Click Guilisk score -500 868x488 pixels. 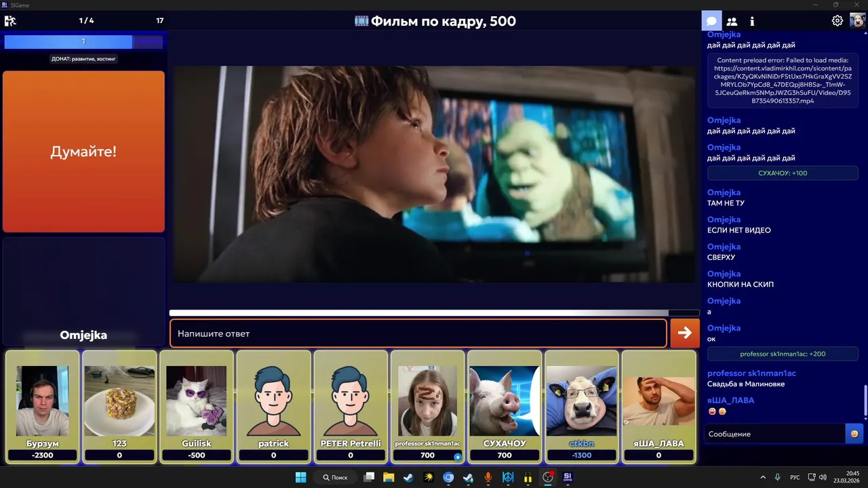(196, 455)
